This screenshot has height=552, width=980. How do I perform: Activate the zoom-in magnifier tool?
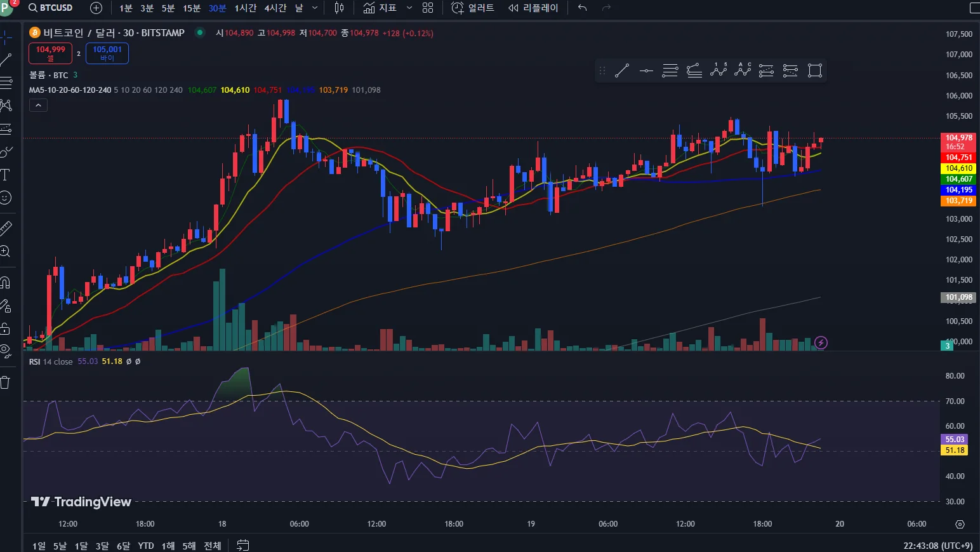click(x=6, y=251)
